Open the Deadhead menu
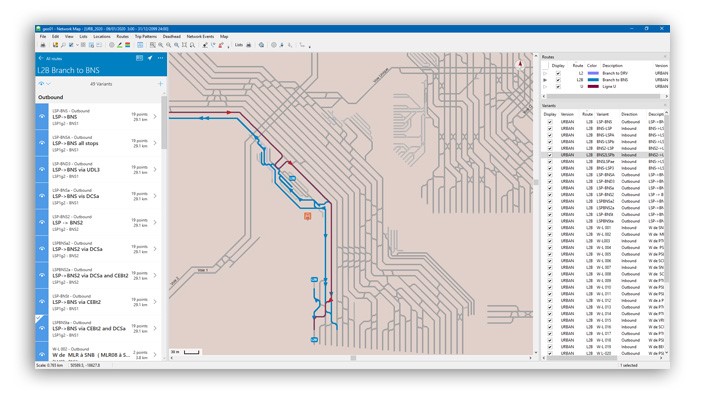 click(x=171, y=36)
